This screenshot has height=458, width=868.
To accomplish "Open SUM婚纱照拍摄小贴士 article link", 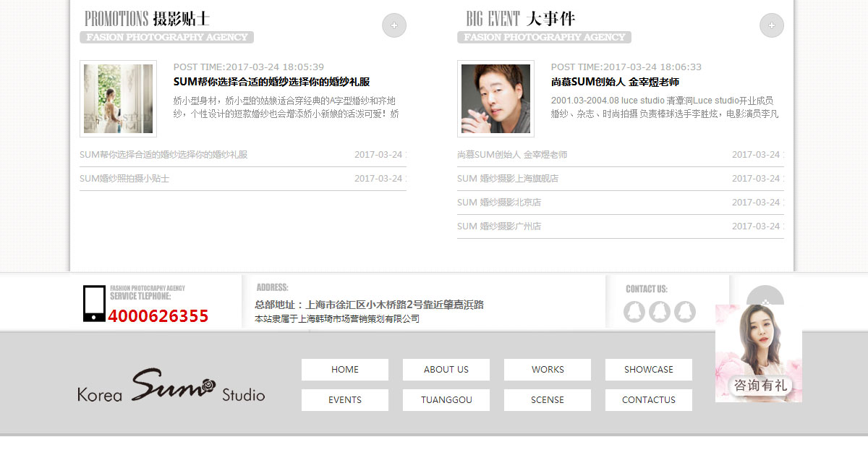I will (x=124, y=179).
